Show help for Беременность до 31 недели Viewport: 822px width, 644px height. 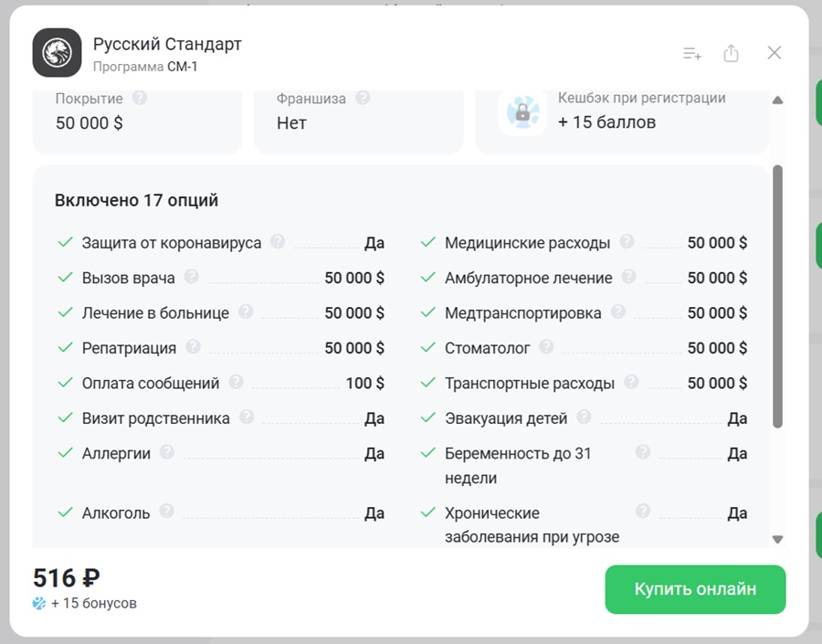643,452
